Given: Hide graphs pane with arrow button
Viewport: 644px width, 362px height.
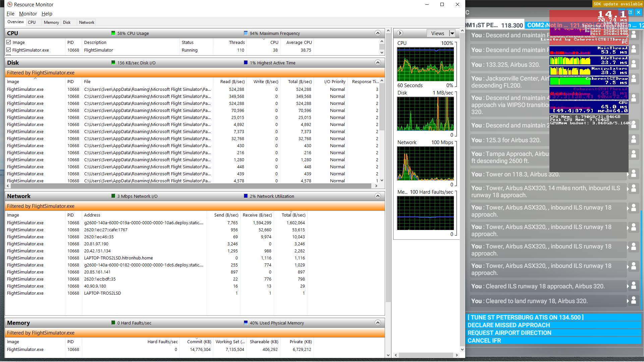Looking at the screenshot, I should 400,33.
